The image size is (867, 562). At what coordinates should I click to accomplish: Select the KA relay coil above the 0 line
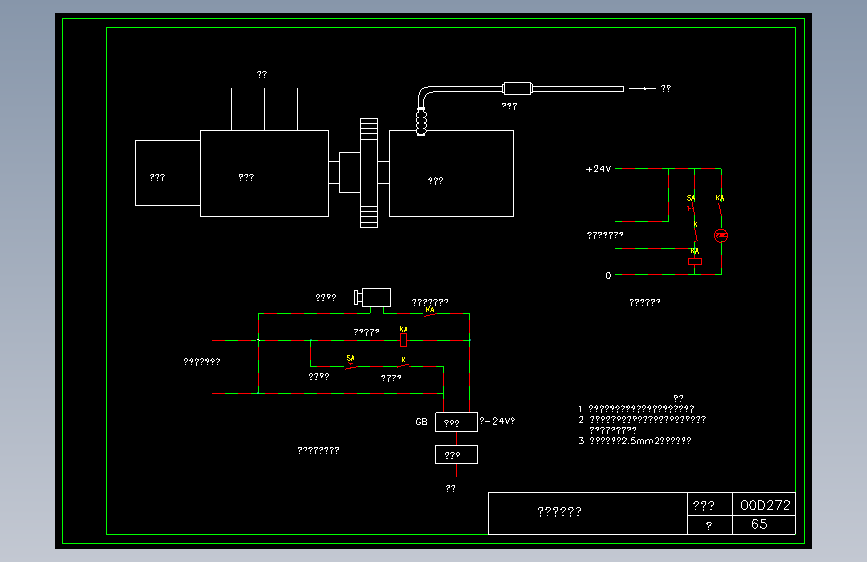tap(694, 262)
